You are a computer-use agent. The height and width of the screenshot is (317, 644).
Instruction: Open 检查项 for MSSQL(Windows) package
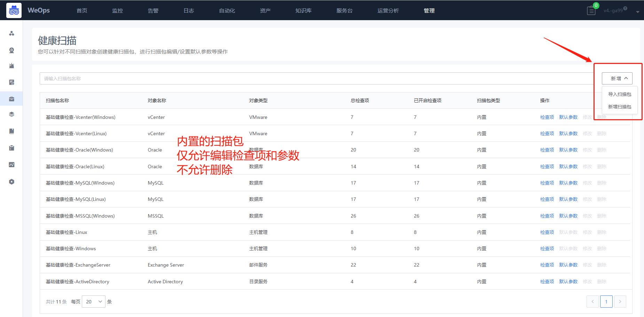pos(547,216)
